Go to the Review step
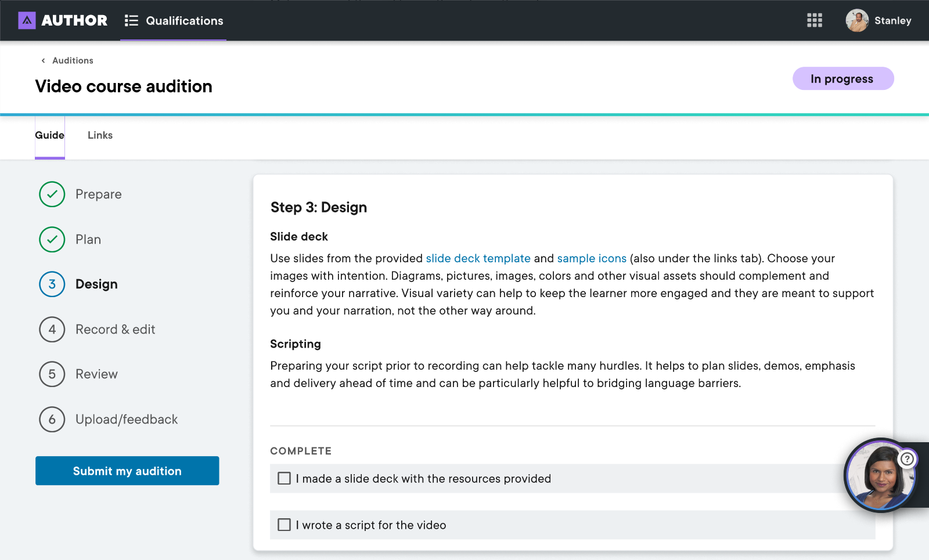Screen dimensions: 929x560 coord(96,374)
